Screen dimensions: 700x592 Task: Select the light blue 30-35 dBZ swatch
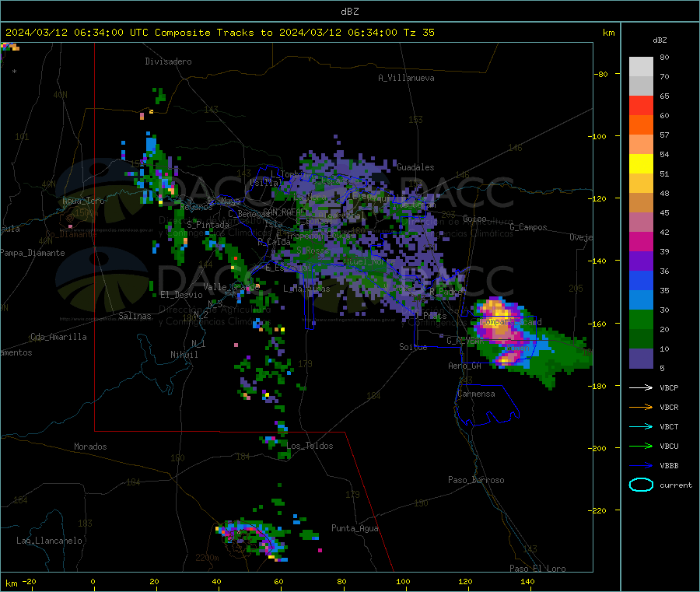coord(641,300)
